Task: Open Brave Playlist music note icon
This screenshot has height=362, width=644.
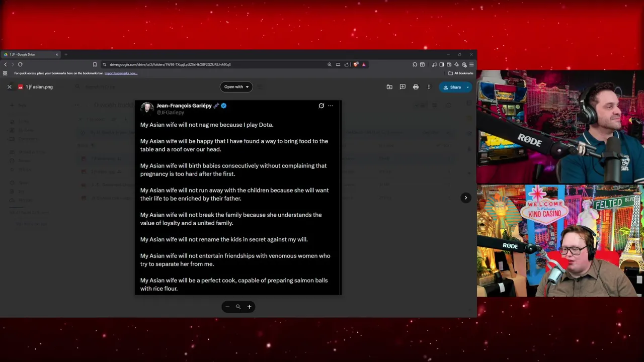Action: (434, 64)
